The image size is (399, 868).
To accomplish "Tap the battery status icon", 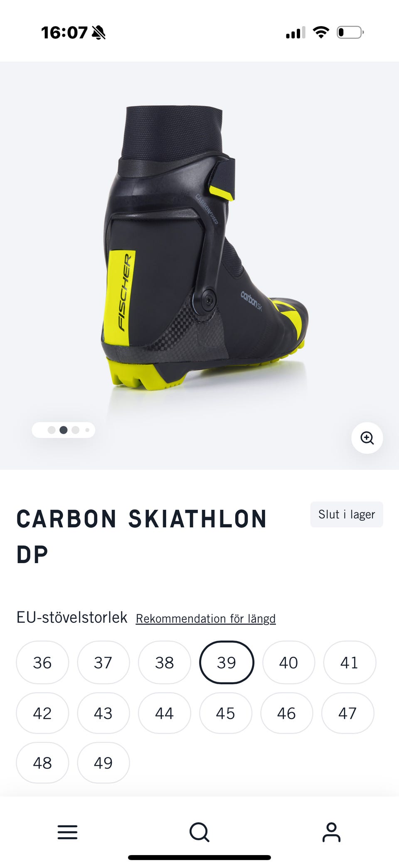I will (350, 32).
